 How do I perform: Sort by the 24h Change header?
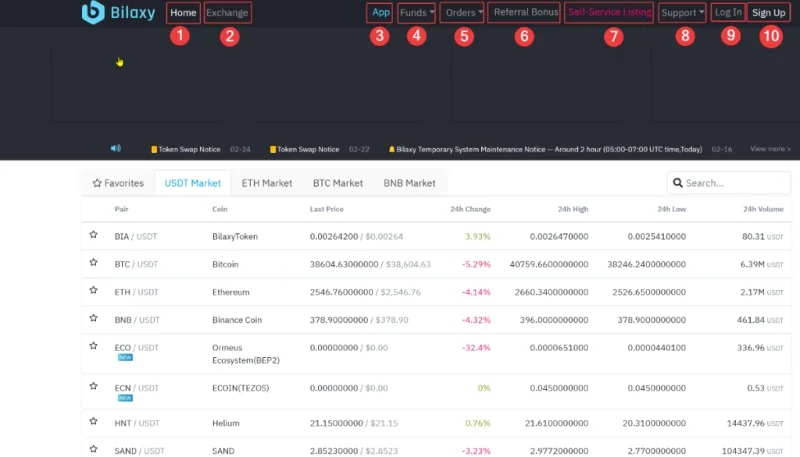click(470, 209)
